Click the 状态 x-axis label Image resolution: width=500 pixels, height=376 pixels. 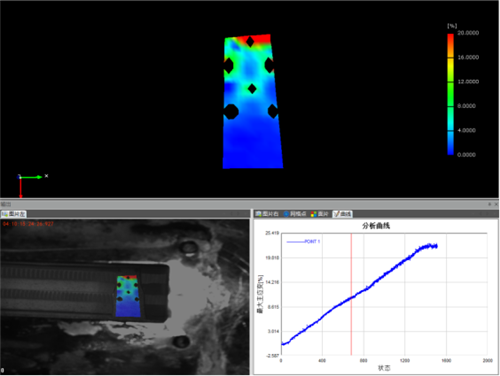click(x=384, y=368)
